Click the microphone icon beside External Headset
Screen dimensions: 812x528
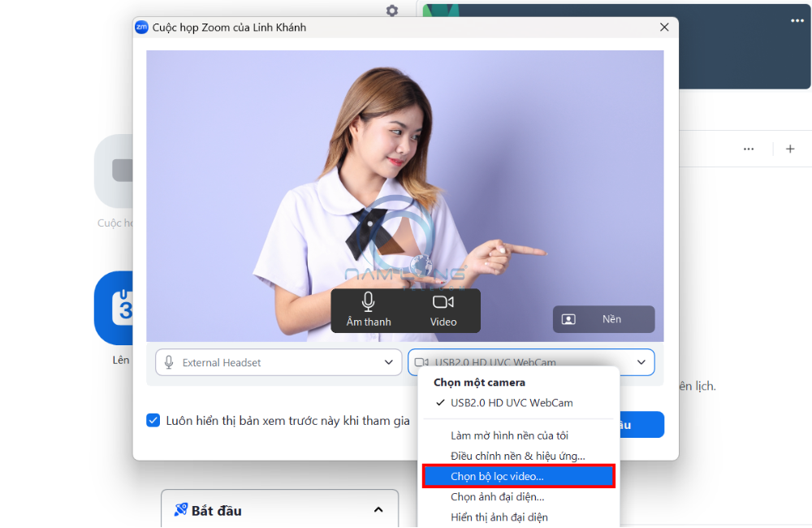tap(168, 361)
